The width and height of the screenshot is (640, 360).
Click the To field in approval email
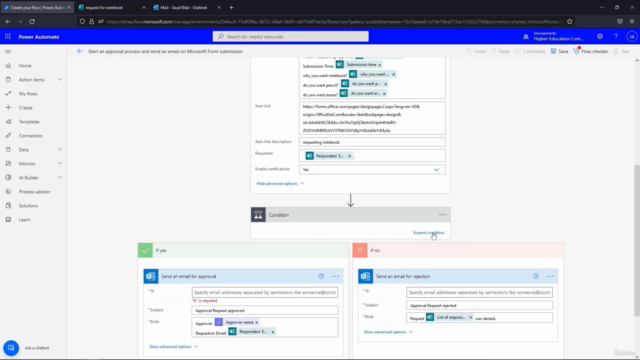[x=265, y=292]
